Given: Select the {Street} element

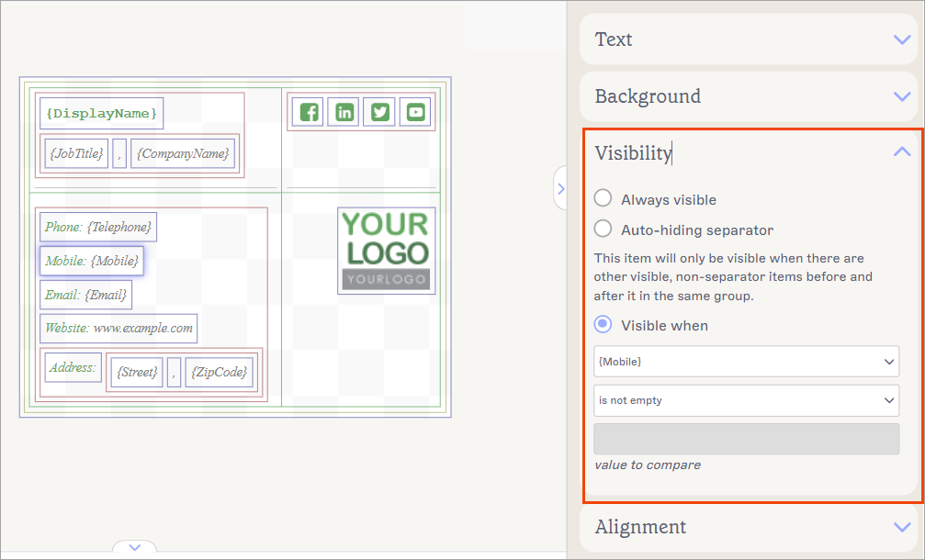Looking at the screenshot, I should [x=137, y=372].
